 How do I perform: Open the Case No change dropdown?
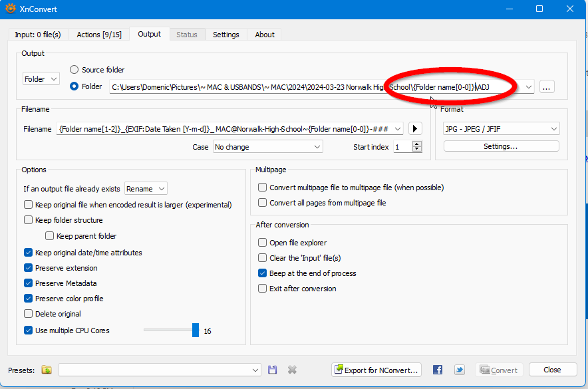pyautogui.click(x=267, y=147)
